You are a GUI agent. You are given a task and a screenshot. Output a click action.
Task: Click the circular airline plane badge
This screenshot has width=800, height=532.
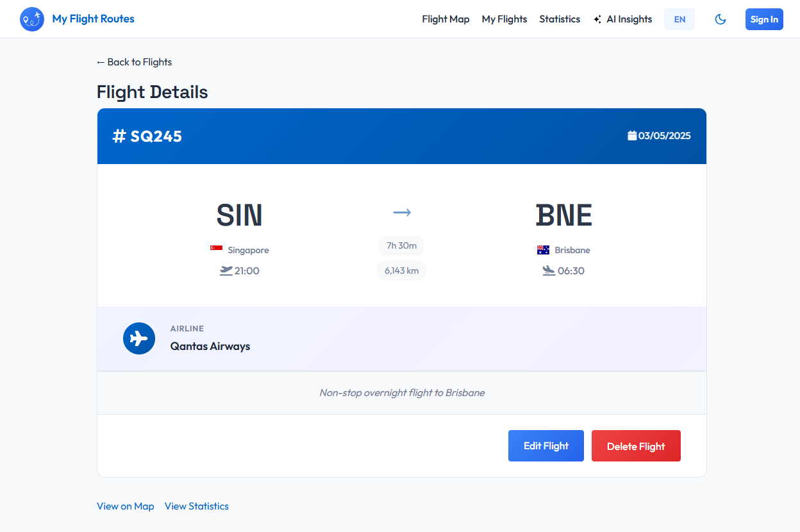point(139,338)
